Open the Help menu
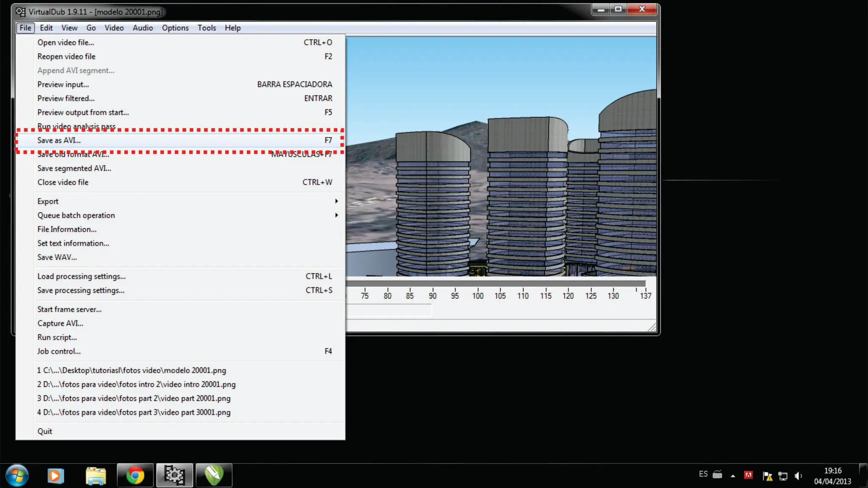868x488 pixels. point(232,28)
